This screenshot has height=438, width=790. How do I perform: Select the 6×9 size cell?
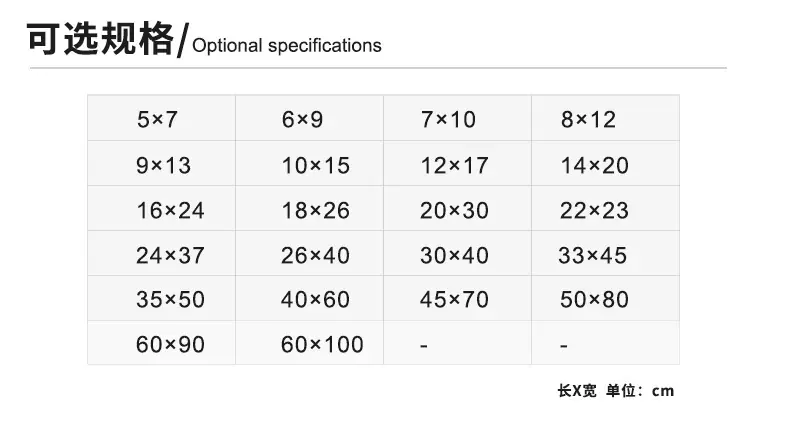tap(309, 118)
